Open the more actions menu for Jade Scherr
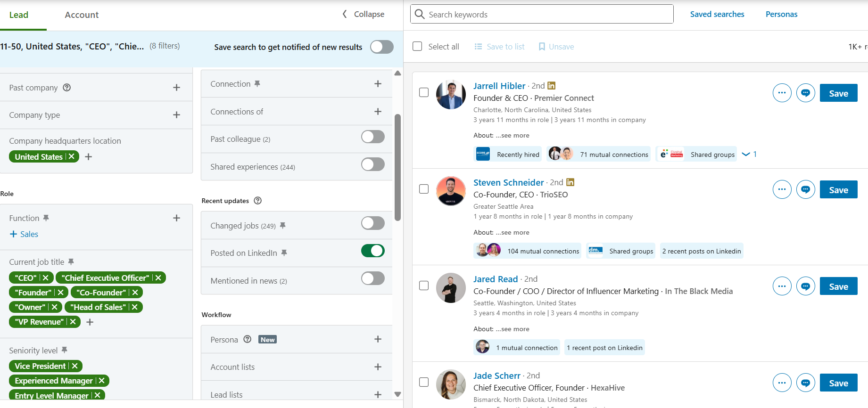 coord(782,383)
